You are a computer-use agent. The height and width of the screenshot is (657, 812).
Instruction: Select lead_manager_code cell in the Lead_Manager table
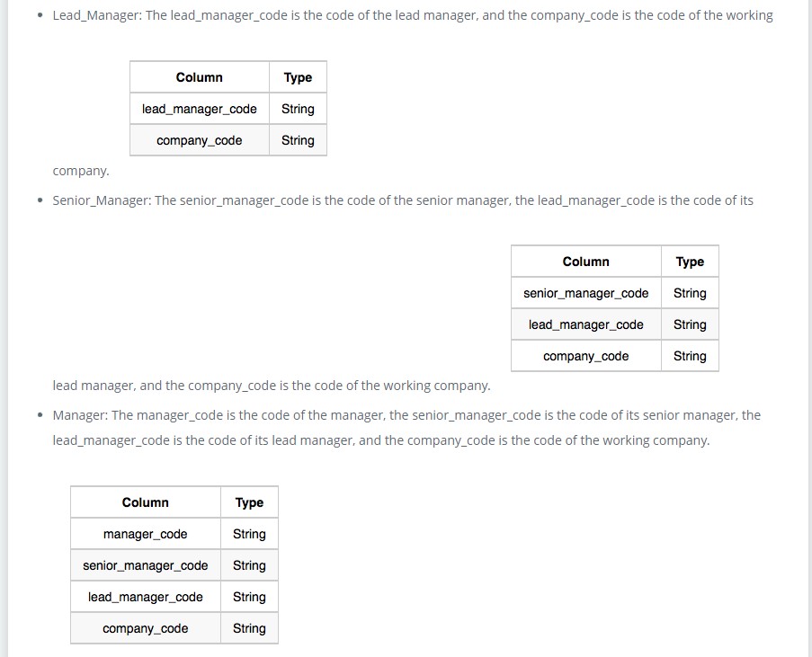click(x=199, y=109)
